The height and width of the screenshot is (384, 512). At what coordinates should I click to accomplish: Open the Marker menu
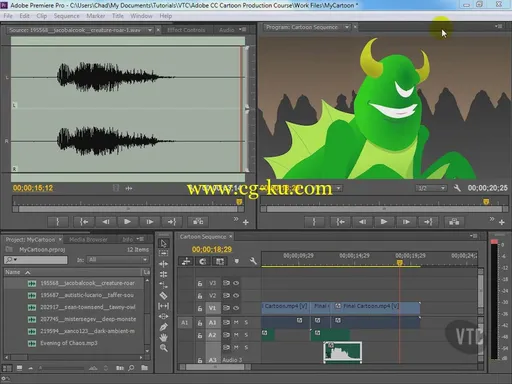pos(96,16)
